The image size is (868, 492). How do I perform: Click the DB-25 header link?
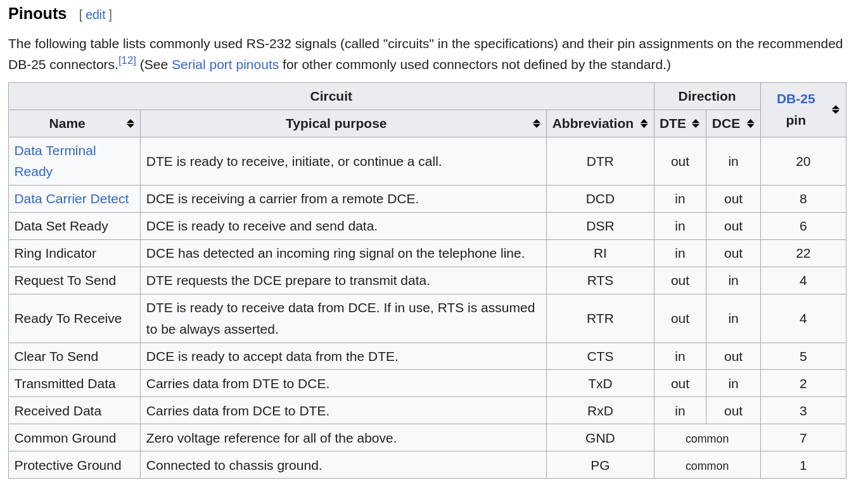(796, 99)
